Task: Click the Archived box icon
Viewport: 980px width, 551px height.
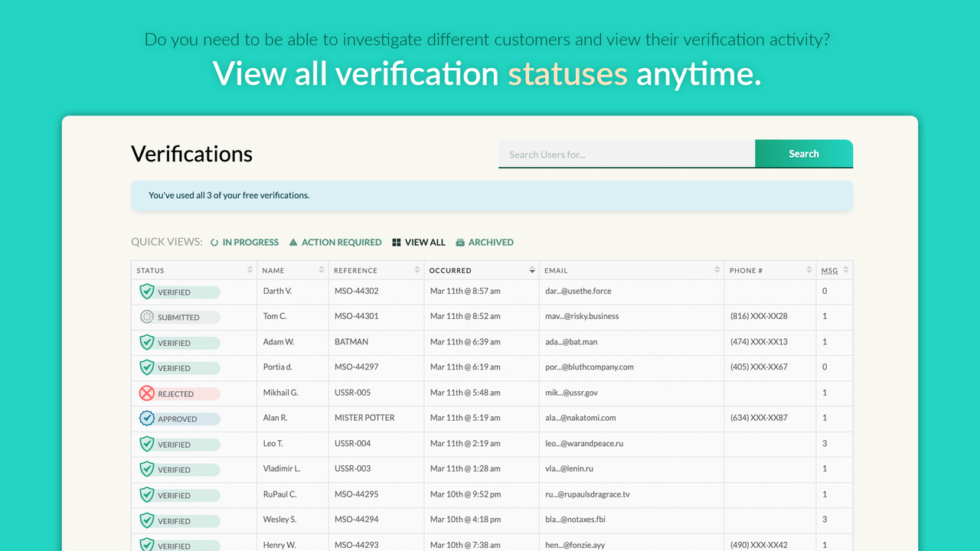Action: (460, 243)
